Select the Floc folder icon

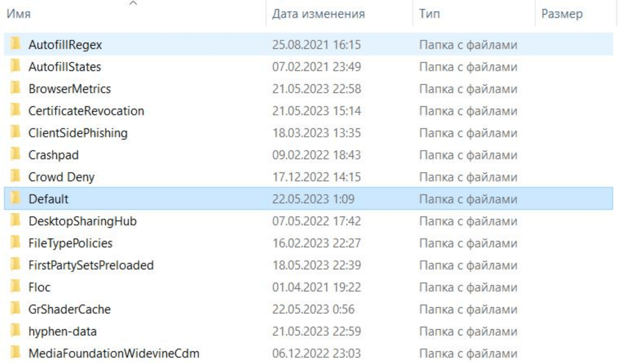click(14, 287)
